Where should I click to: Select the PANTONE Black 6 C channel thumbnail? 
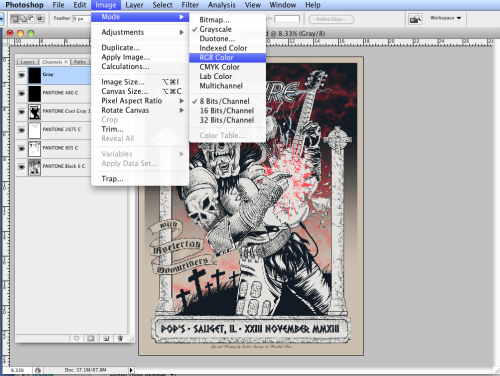pyautogui.click(x=34, y=167)
